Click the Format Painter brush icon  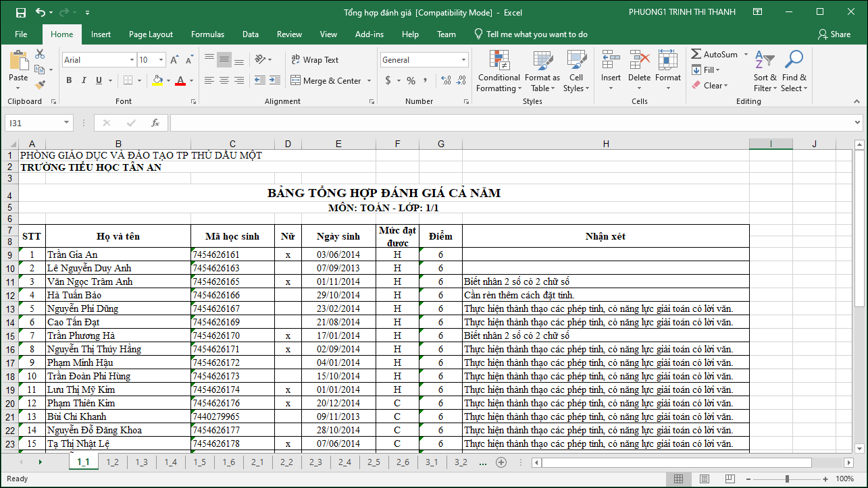click(x=40, y=85)
